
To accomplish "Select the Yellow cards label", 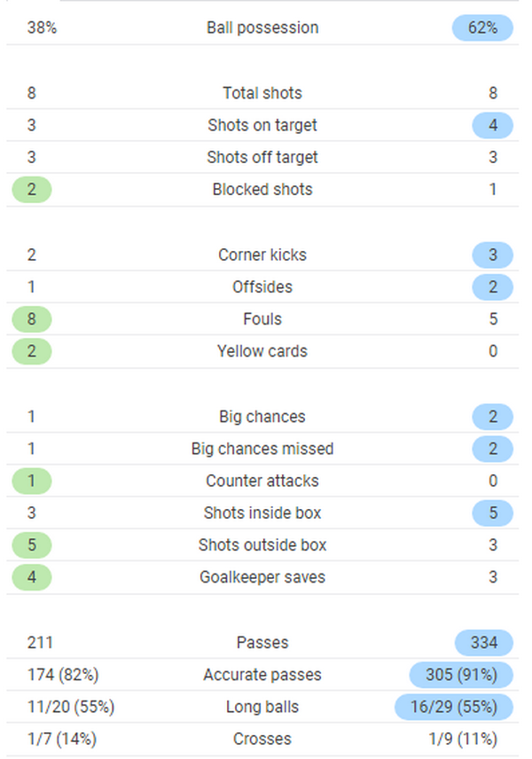I will click(x=262, y=351).
